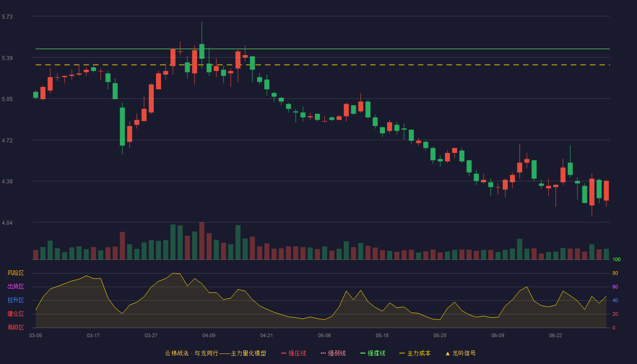
Task: Click the 04-21 date label
Action: 267,335
